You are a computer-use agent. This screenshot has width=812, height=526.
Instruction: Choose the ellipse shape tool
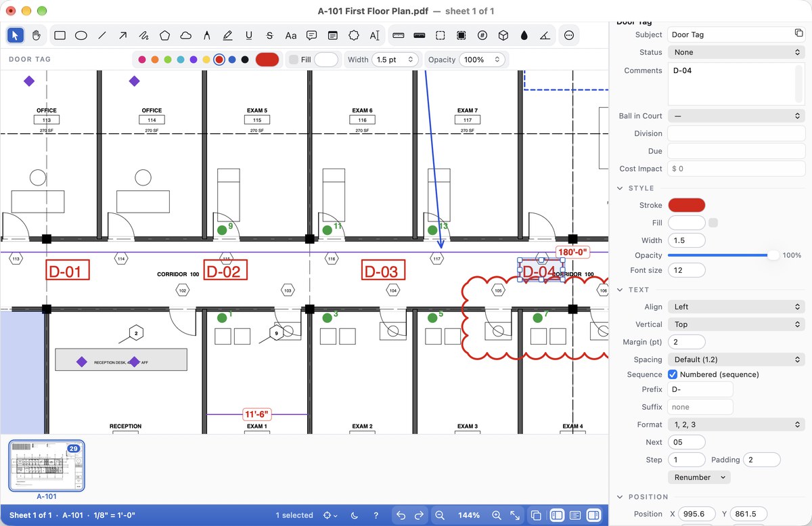click(81, 35)
